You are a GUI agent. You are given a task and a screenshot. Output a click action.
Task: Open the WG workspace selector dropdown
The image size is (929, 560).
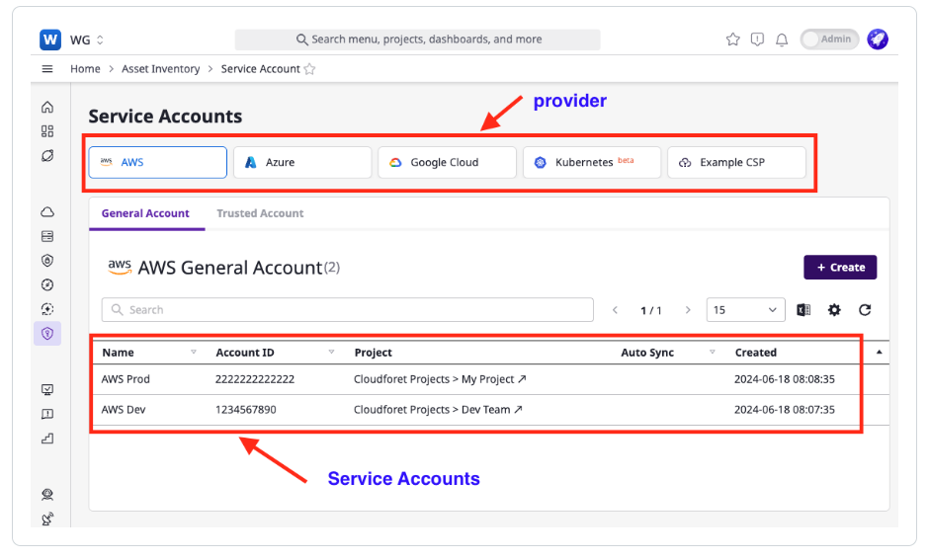pos(87,40)
